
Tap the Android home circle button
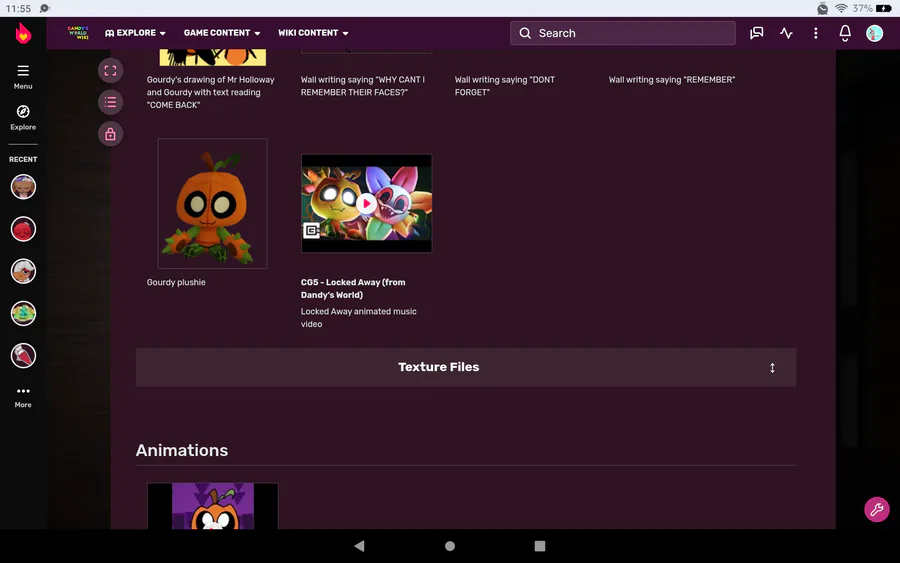tap(450, 546)
